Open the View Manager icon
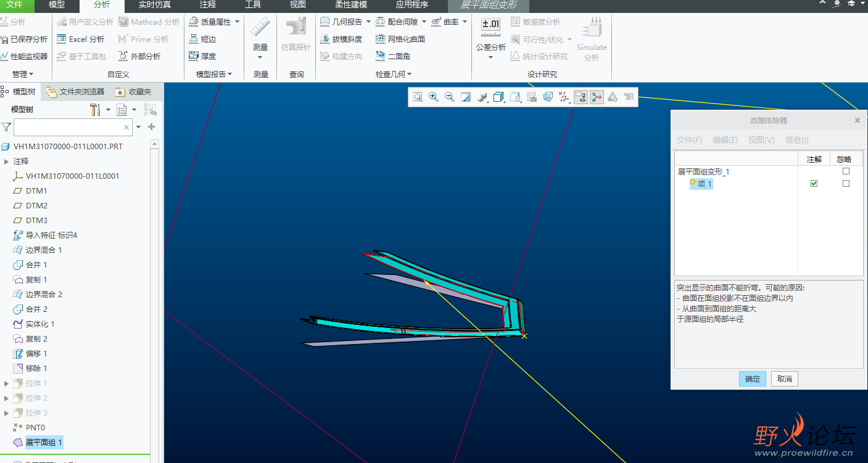This screenshot has width=868, height=463. (x=516, y=97)
